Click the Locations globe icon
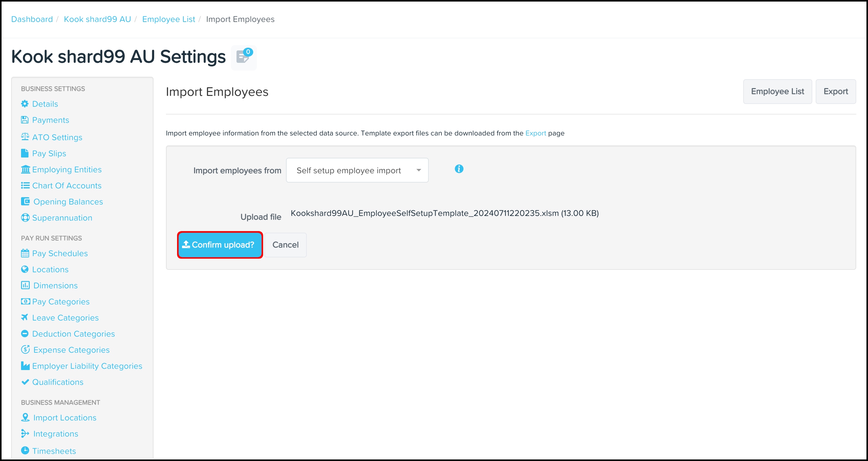 [x=25, y=269]
